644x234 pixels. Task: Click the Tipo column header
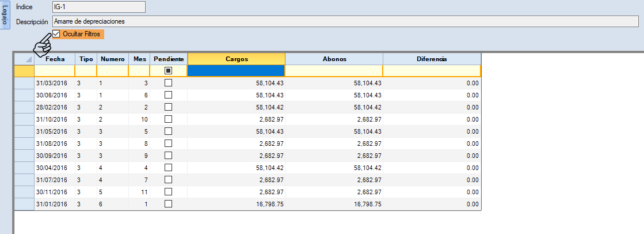[86, 59]
